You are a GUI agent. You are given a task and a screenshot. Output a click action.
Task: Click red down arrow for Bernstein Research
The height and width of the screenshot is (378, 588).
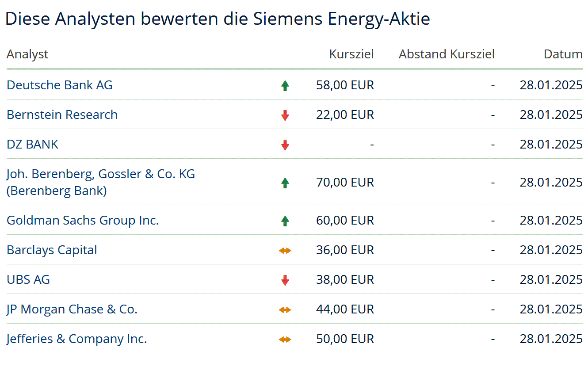[285, 115]
